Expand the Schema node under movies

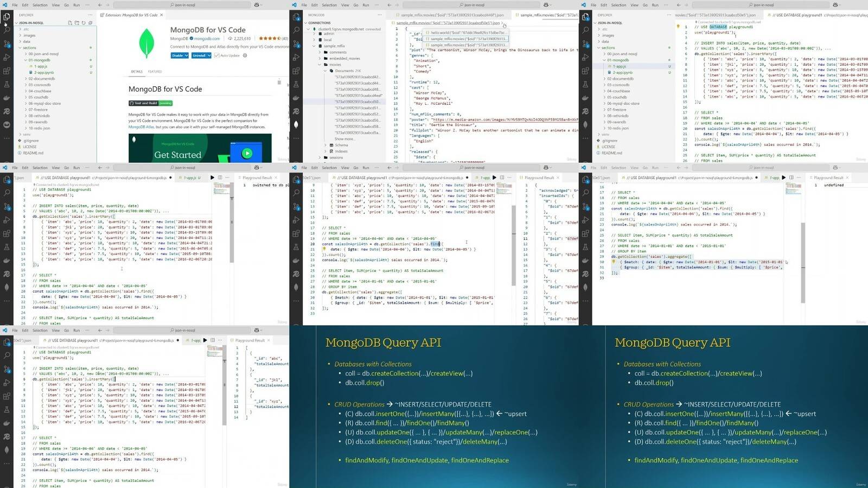(325, 145)
